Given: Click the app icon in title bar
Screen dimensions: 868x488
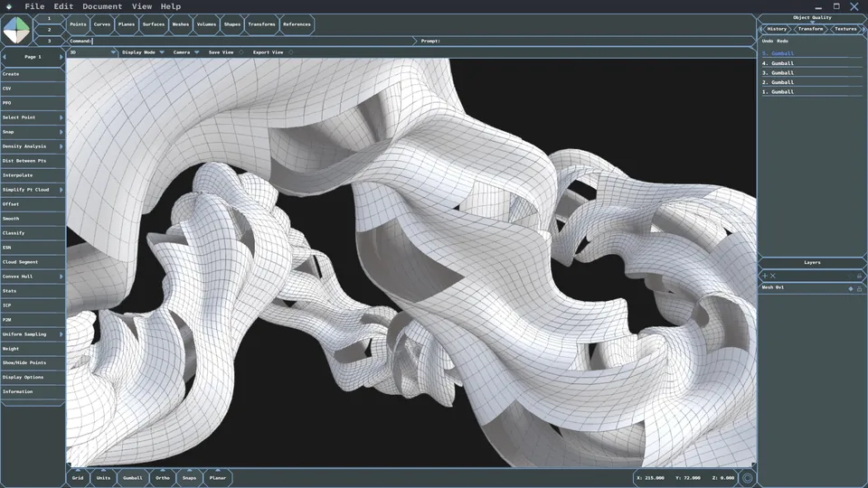Looking at the screenshot, I should [x=9, y=6].
